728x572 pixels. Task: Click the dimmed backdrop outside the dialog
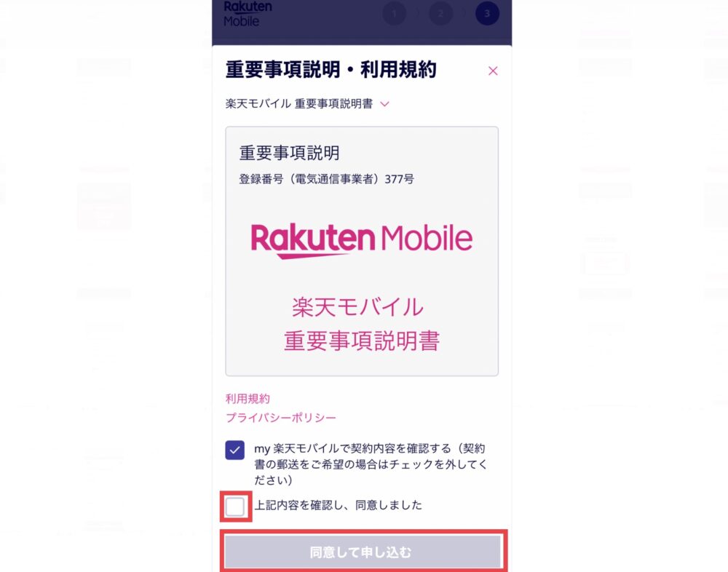102,279
